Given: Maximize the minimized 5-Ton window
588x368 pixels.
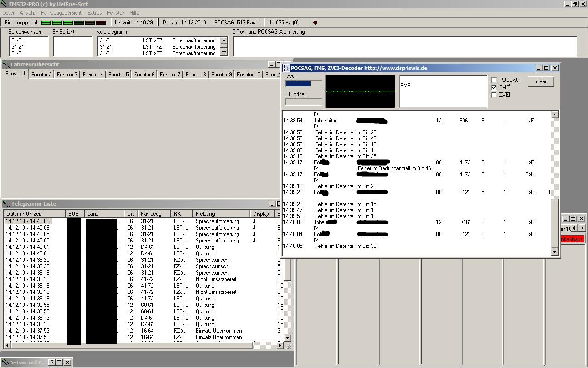Looking at the screenshot, I should [x=59, y=362].
